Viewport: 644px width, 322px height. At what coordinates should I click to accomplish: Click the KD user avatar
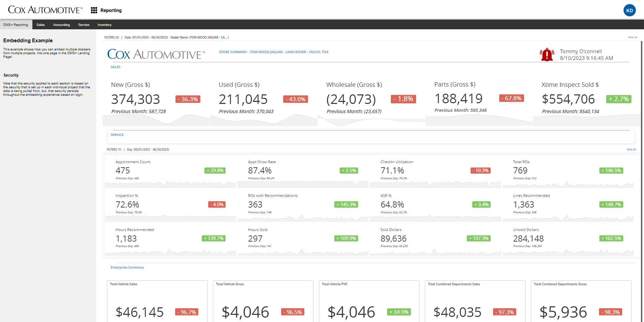pos(629,10)
